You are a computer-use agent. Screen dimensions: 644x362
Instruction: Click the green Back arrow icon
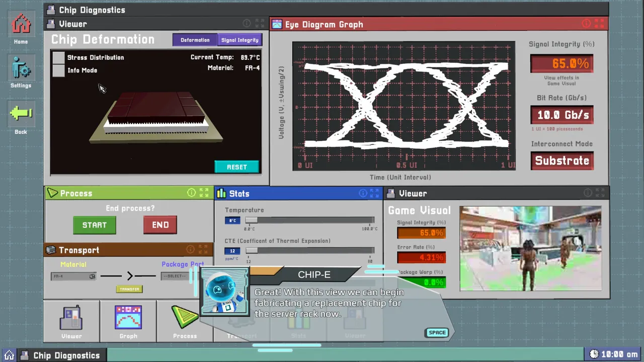[x=21, y=113]
